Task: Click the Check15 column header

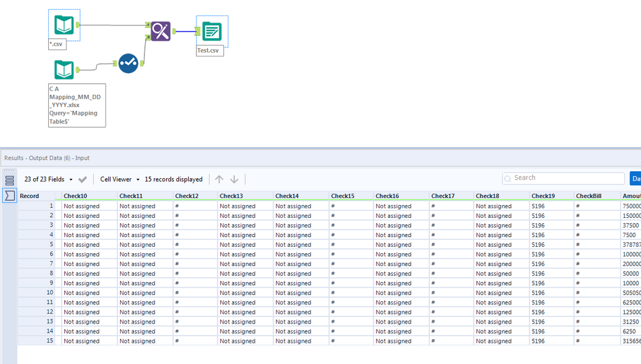Action: [x=352, y=196]
